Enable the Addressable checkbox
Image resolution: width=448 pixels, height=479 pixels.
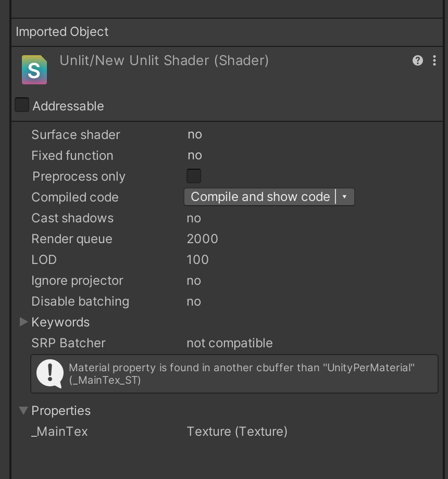pyautogui.click(x=22, y=105)
